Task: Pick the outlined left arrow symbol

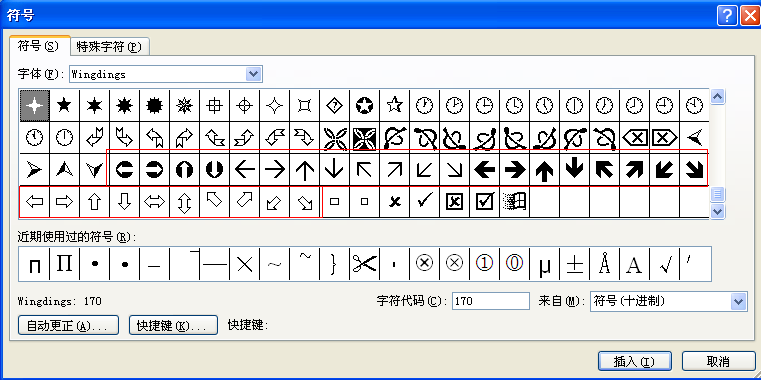Action: (x=34, y=201)
